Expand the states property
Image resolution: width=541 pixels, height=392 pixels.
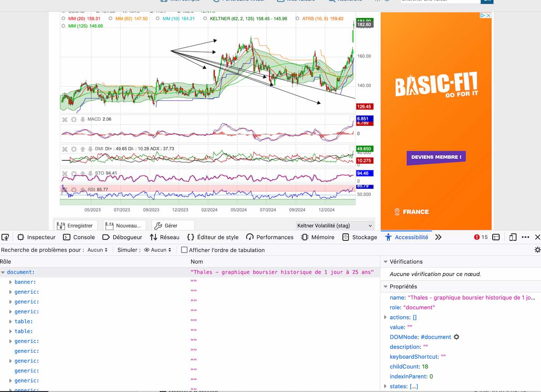pos(385,386)
